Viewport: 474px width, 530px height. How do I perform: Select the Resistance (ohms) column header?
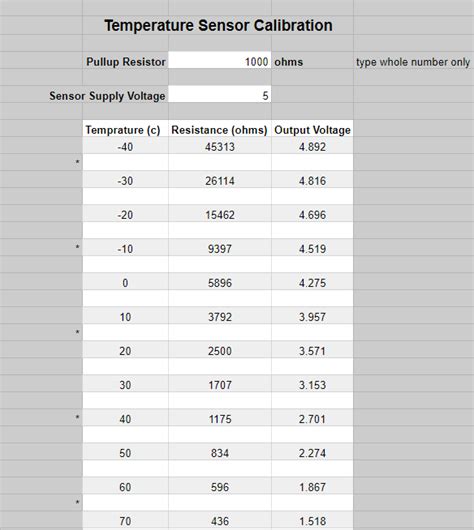coord(219,128)
